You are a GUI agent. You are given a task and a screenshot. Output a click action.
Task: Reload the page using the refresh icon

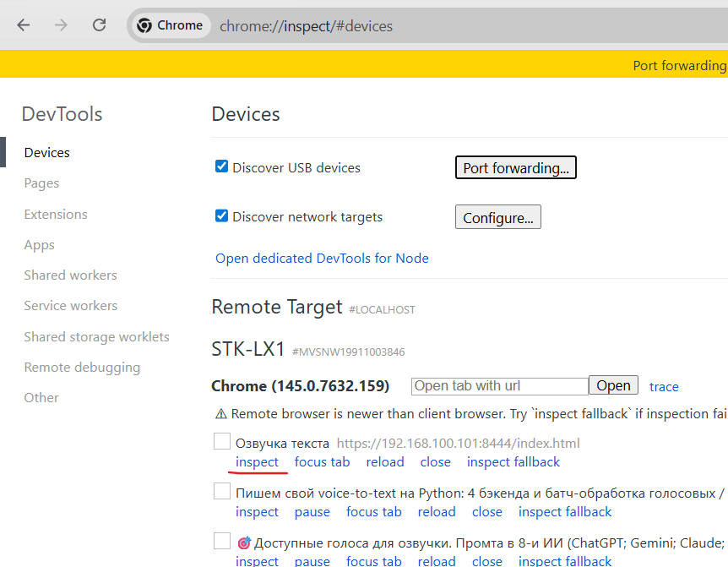(99, 25)
